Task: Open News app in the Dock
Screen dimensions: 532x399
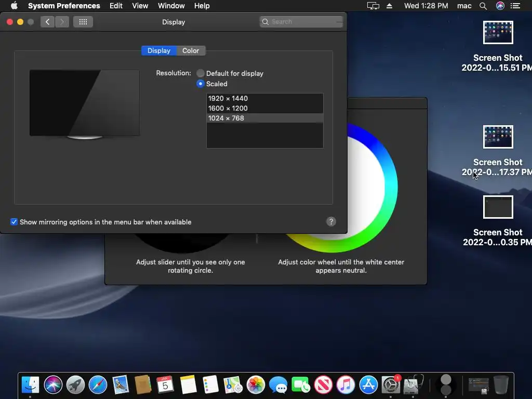Action: [323, 385]
